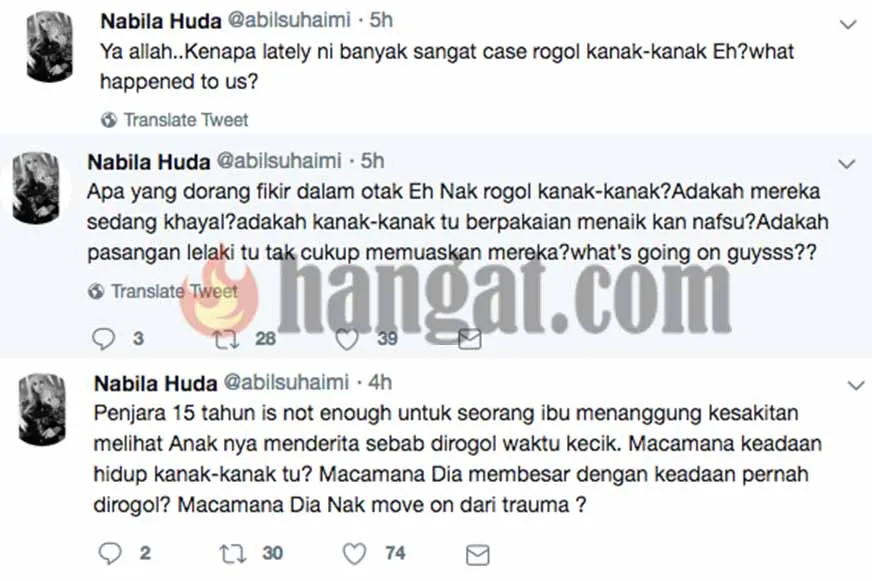Reply to the 'Penjara 15 tahun' tweet
Screen dimensions: 872x581
point(110,554)
